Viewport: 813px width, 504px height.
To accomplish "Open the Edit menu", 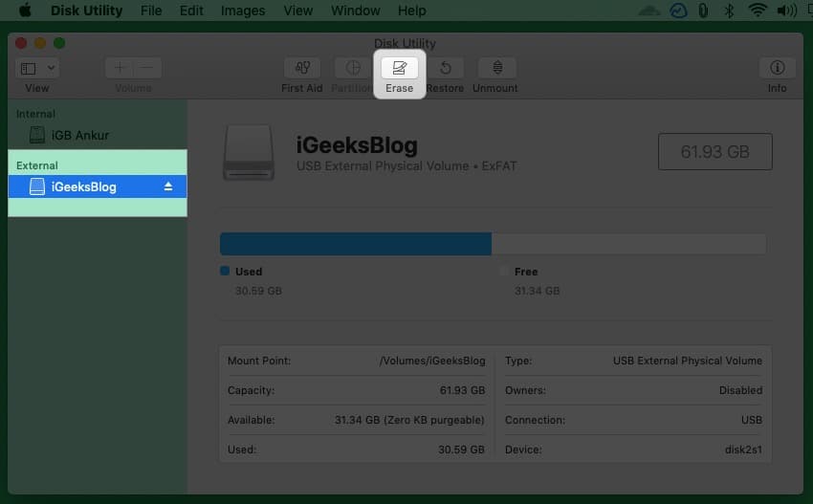I will (x=190, y=11).
